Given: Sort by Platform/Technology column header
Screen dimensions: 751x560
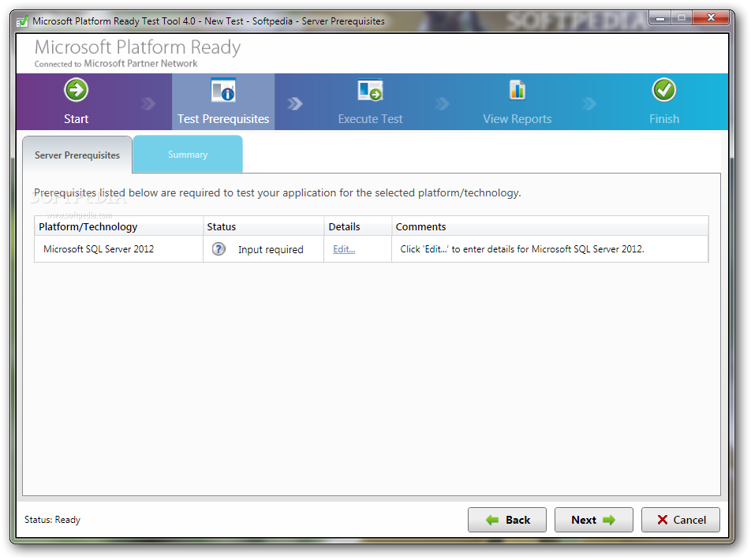Looking at the screenshot, I should click(119, 226).
